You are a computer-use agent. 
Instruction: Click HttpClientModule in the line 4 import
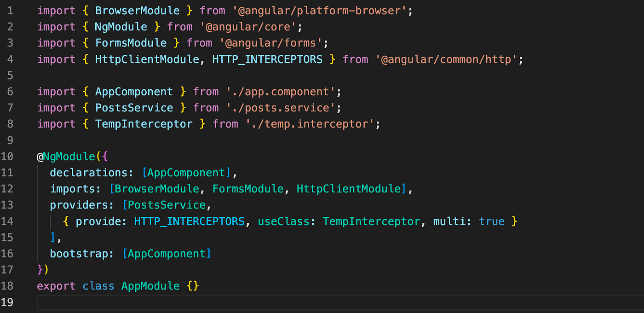point(147,59)
